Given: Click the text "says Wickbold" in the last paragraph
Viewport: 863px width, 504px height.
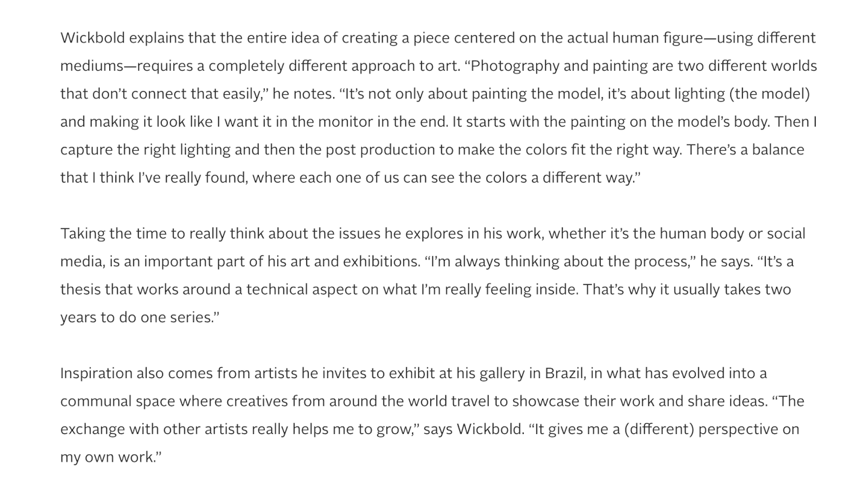Looking at the screenshot, I should tap(473, 429).
